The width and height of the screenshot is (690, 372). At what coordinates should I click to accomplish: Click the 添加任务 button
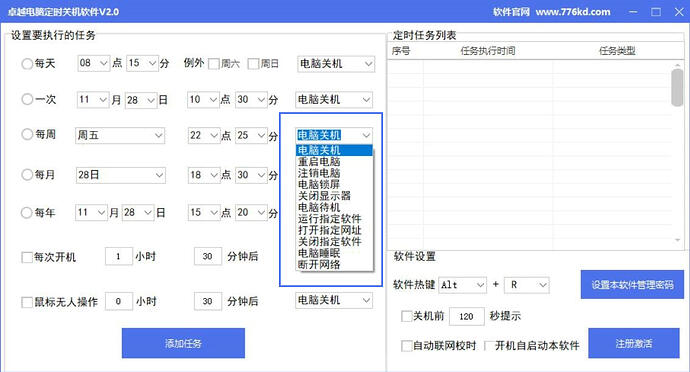tap(183, 343)
